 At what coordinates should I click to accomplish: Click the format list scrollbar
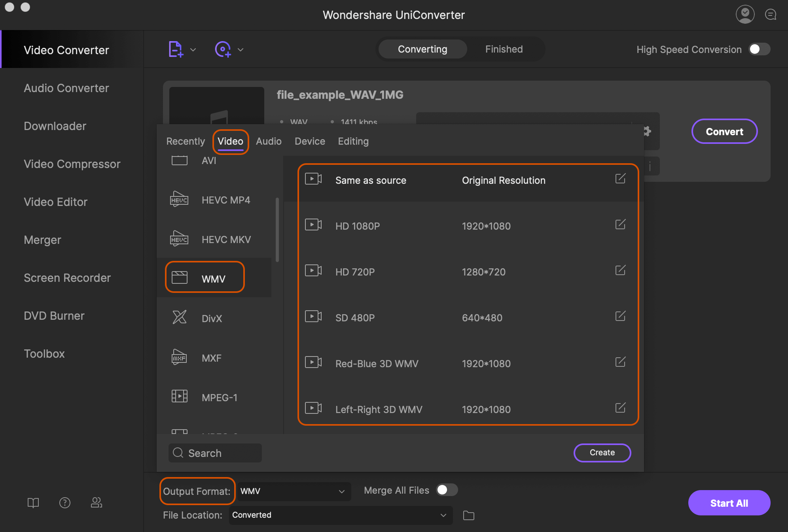tap(277, 229)
